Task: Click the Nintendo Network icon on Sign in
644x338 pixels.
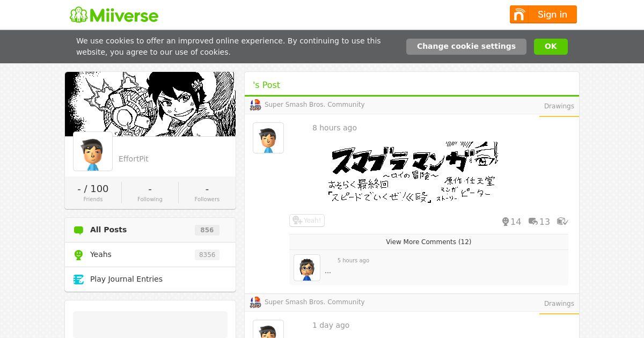Action: (519, 14)
